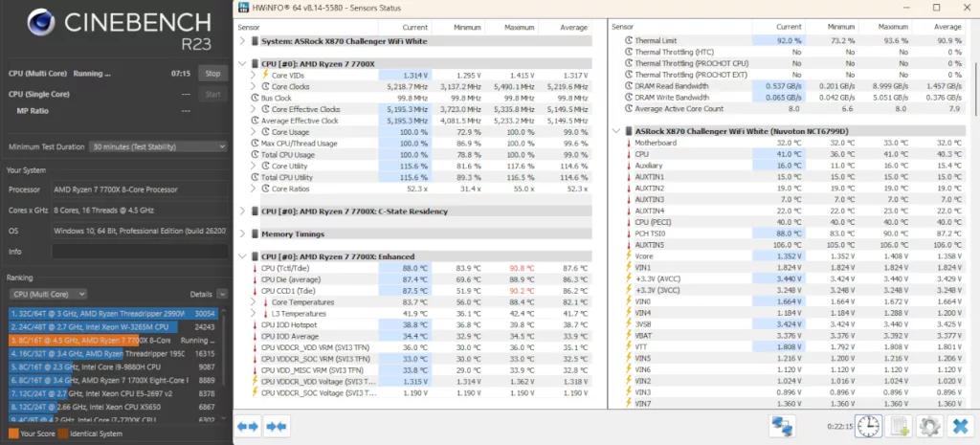The height and width of the screenshot is (445, 980).
Task: Select the Intel Xeon W-3265M ranking entry
Action: [x=113, y=327]
